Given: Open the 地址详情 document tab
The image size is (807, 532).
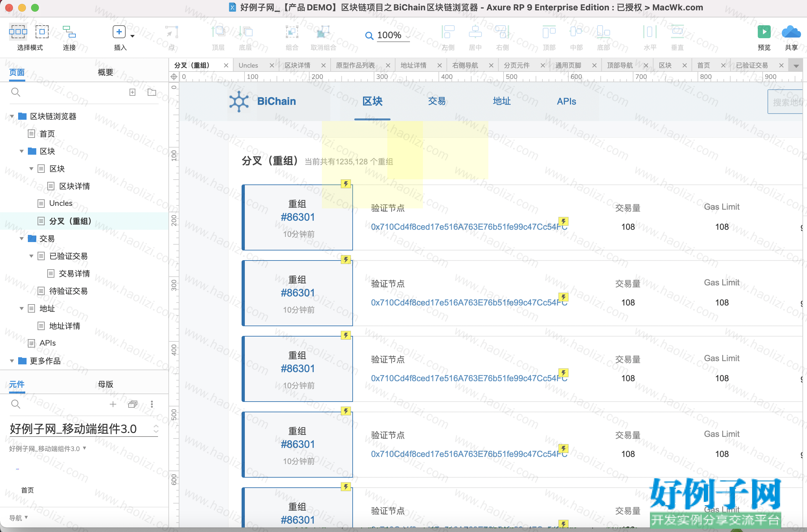Looking at the screenshot, I should [413, 65].
